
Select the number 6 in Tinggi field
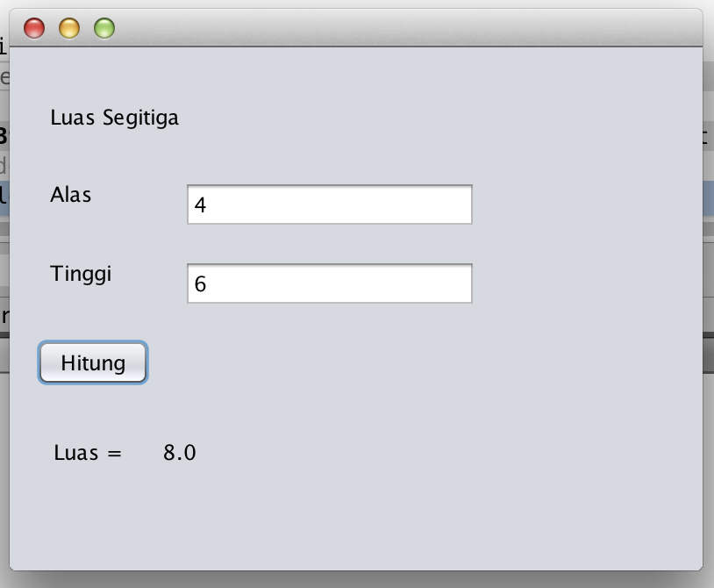198,283
